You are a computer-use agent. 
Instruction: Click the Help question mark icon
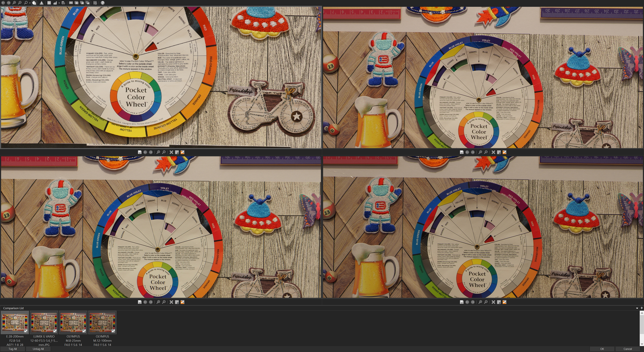coord(103,3)
